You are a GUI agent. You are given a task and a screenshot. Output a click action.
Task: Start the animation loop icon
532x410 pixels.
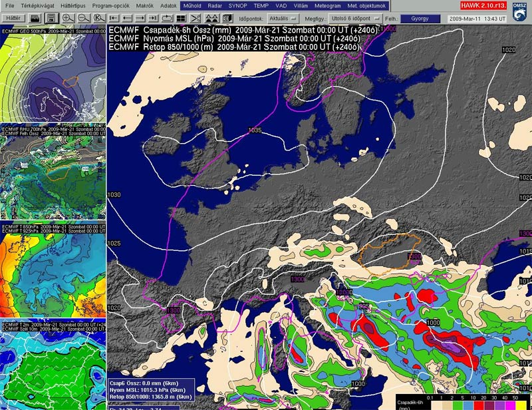167,18
